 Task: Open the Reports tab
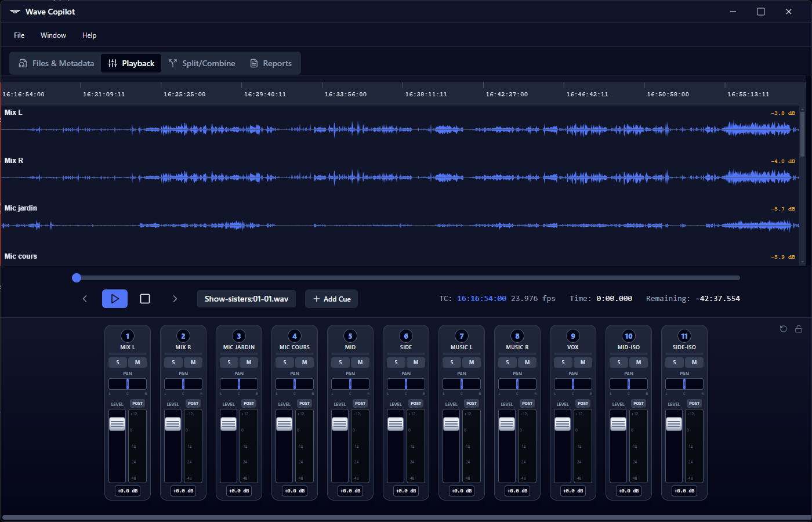pyautogui.click(x=271, y=63)
